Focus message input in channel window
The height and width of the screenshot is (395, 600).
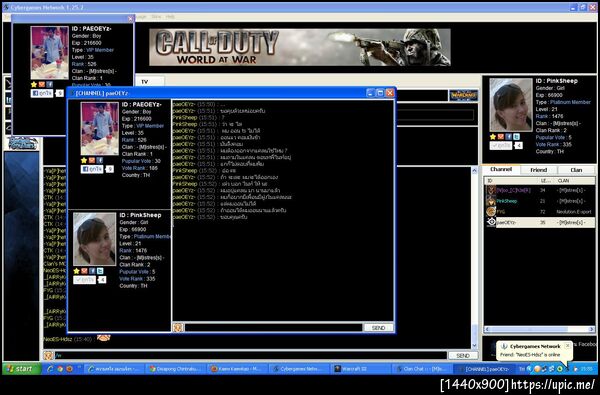(x=273, y=328)
